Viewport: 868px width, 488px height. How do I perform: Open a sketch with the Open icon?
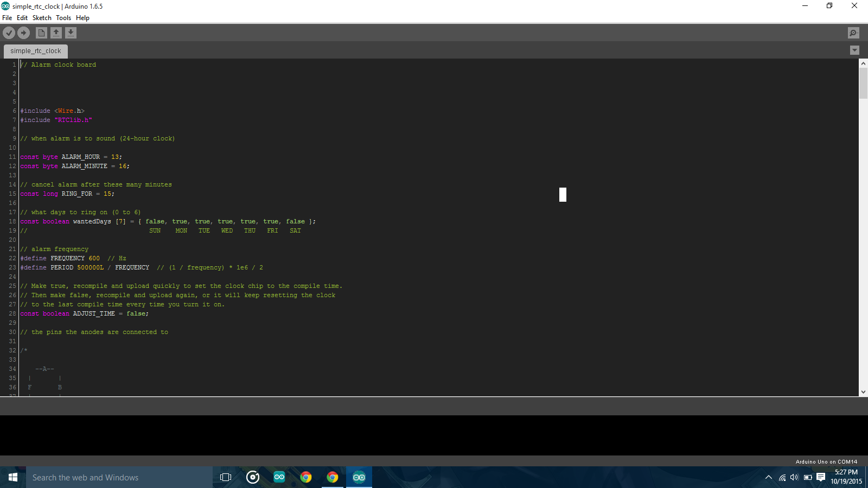[x=56, y=33]
